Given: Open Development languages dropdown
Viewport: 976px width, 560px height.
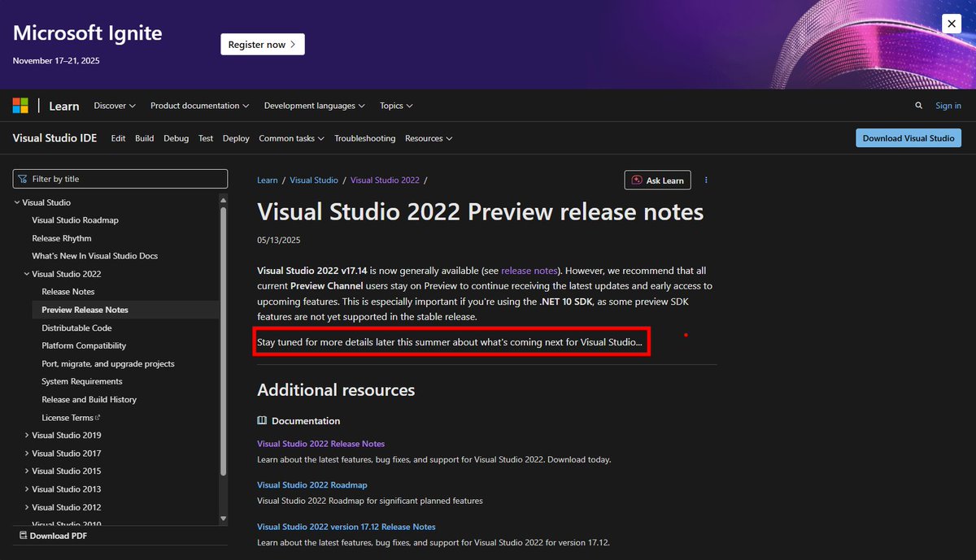Looking at the screenshot, I should point(315,106).
